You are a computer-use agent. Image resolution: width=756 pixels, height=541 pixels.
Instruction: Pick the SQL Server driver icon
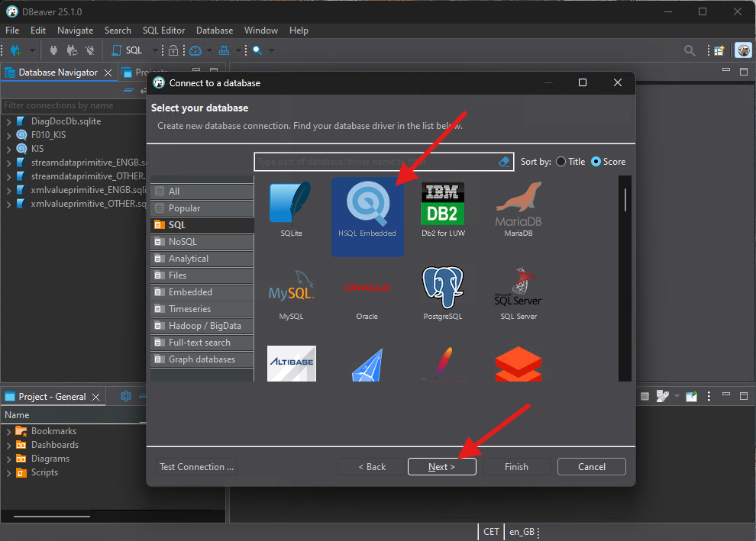pos(519,287)
